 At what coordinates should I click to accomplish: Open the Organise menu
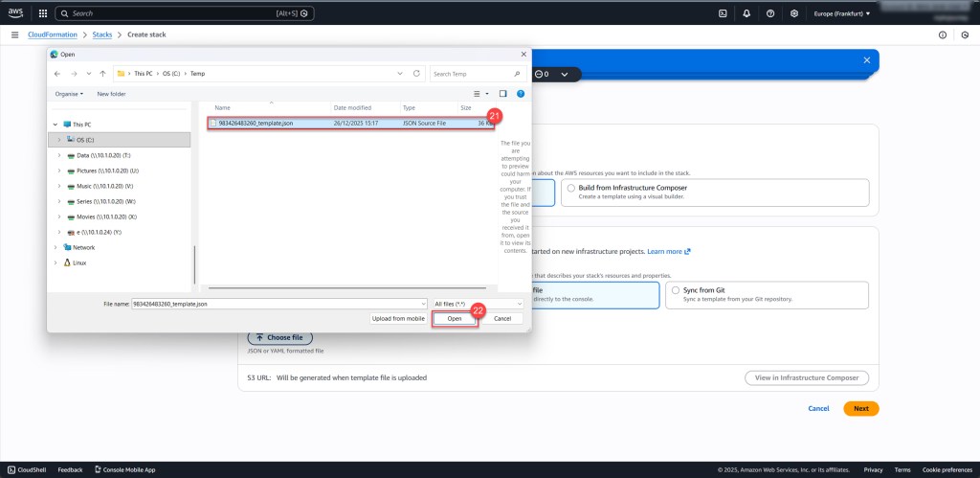click(69, 94)
